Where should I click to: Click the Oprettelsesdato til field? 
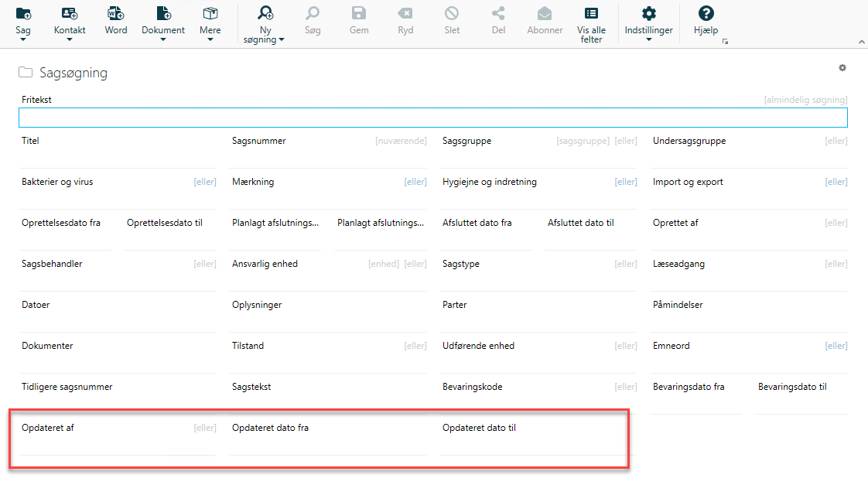(170, 241)
